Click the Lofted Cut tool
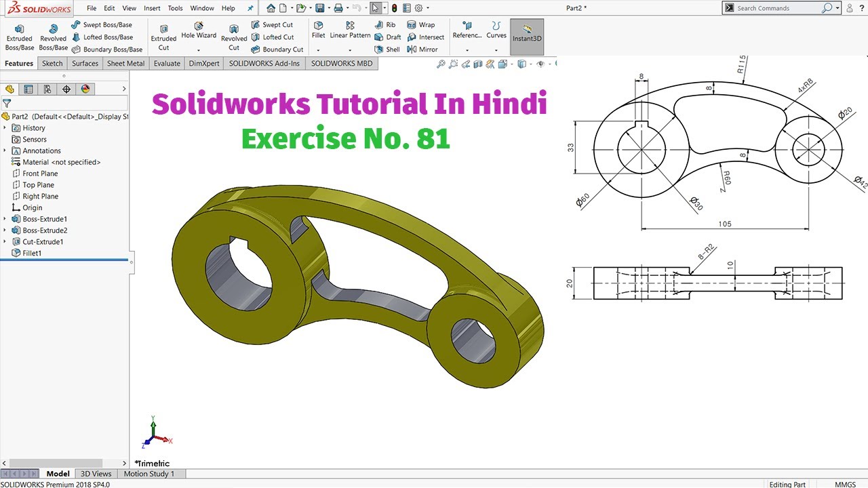 click(x=272, y=37)
